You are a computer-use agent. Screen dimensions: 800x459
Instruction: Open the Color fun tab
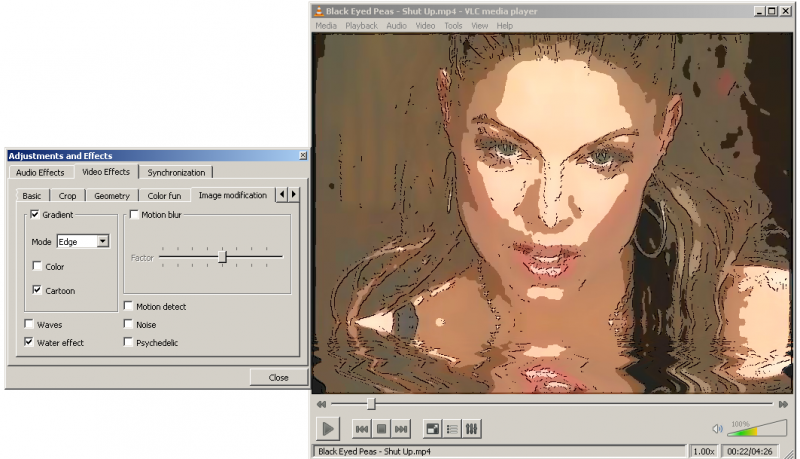164,196
